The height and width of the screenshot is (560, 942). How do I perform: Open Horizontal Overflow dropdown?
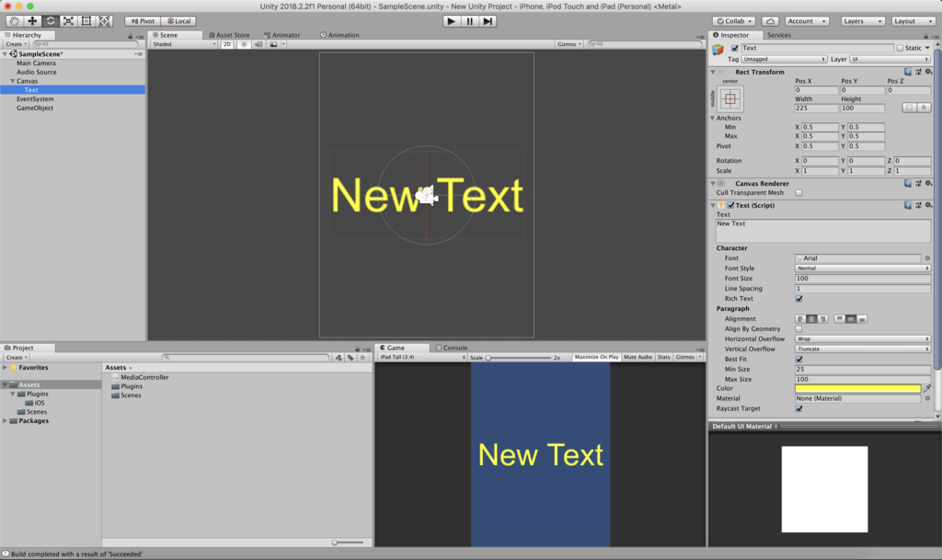pyautogui.click(x=863, y=339)
